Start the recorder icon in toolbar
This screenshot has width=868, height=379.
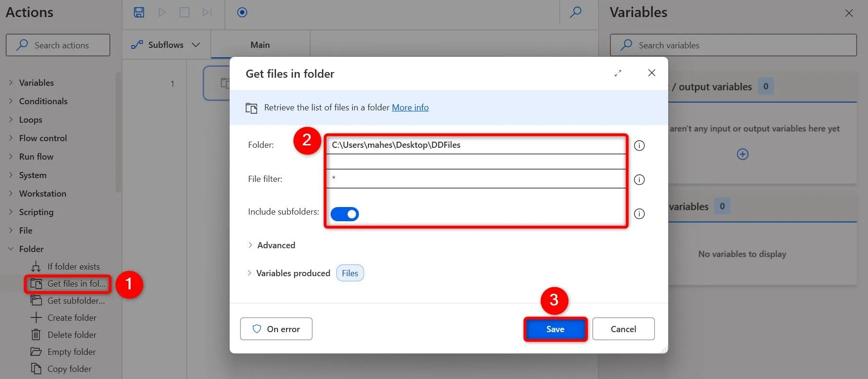[242, 12]
